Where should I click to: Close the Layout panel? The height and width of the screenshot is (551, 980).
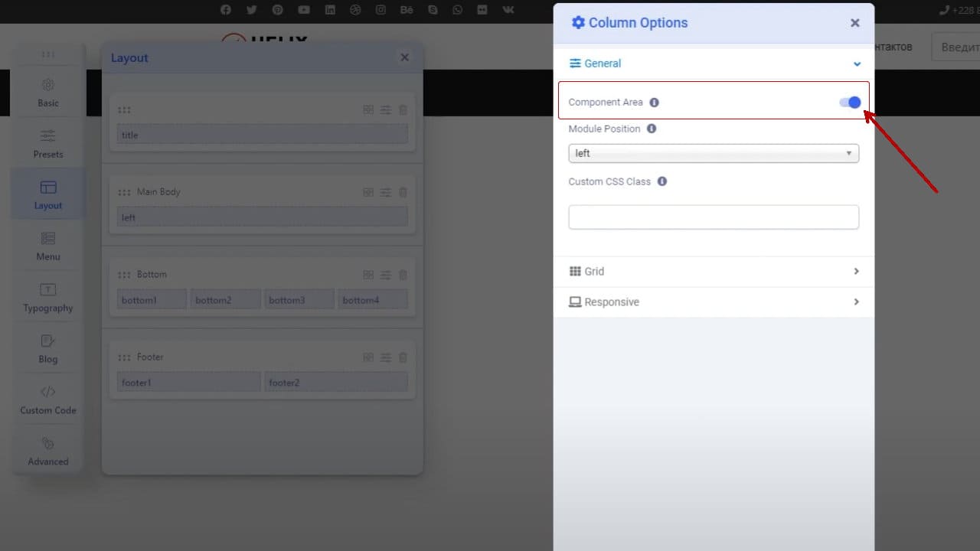[x=404, y=57]
